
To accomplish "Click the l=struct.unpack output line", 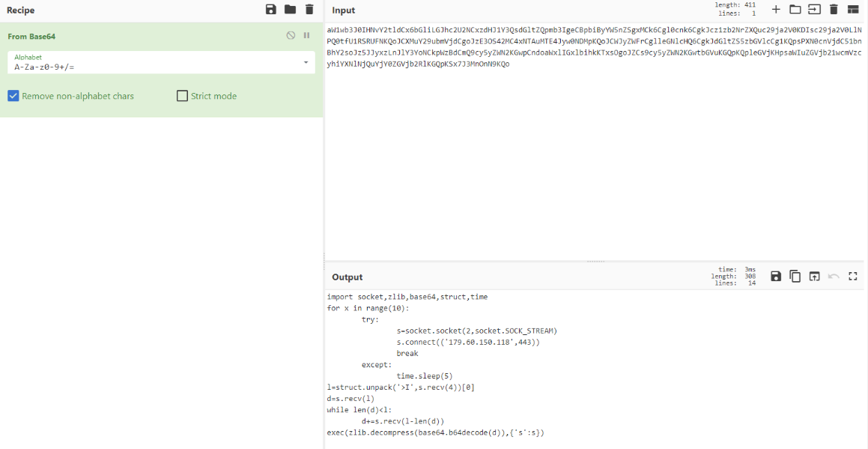I will point(402,387).
